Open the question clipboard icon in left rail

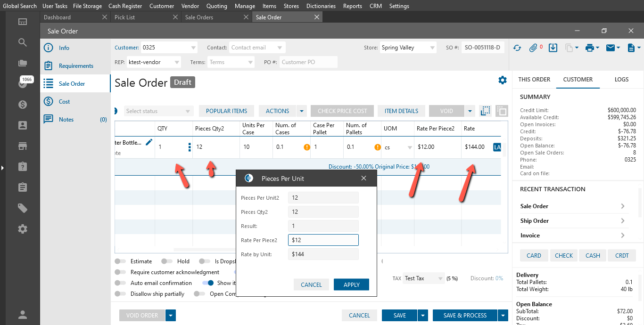point(22,167)
